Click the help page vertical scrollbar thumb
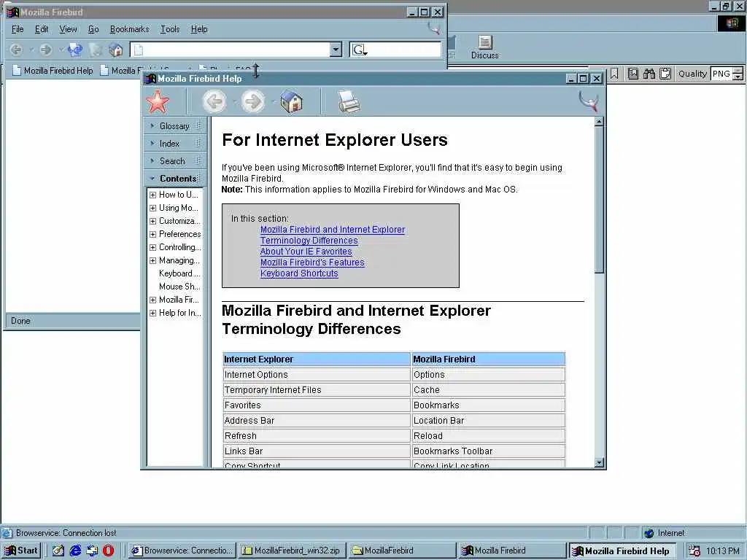Image resolution: width=747 pixels, height=560 pixels. [600, 200]
